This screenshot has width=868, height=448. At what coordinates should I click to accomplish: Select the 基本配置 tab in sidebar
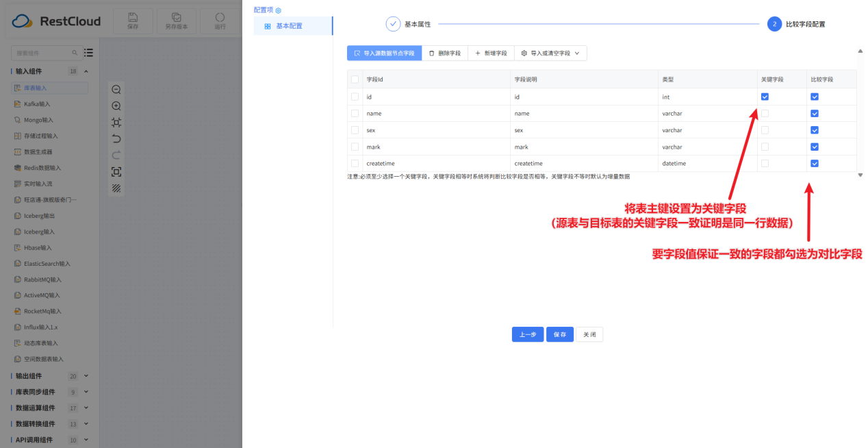(x=288, y=26)
